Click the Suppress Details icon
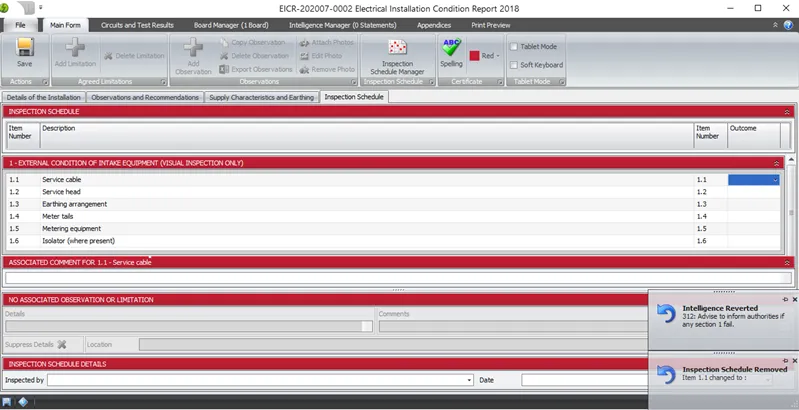The width and height of the screenshot is (799, 410). point(61,344)
